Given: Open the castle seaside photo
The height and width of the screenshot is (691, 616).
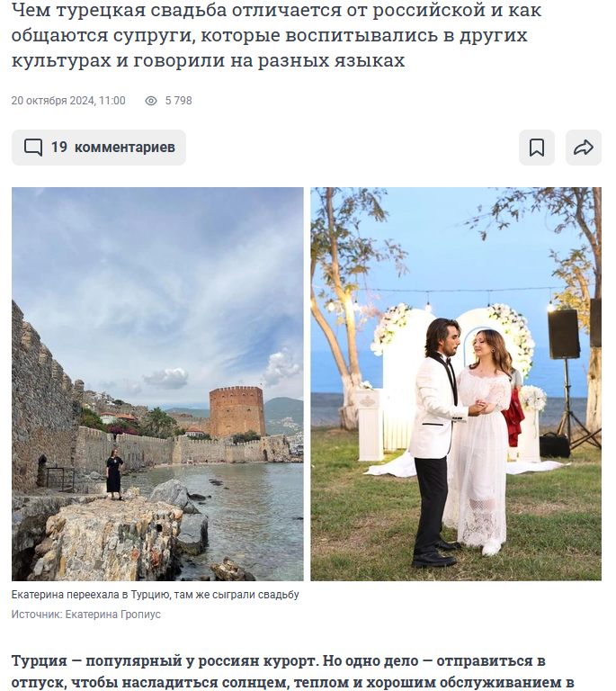Looking at the screenshot, I should point(157,384).
